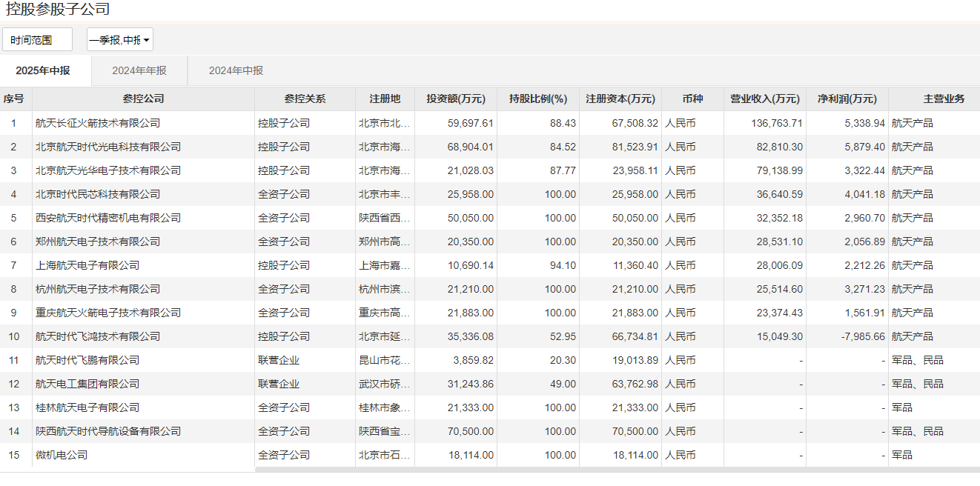
Task: Click investment amount 68,904.01
Action: [x=471, y=147]
